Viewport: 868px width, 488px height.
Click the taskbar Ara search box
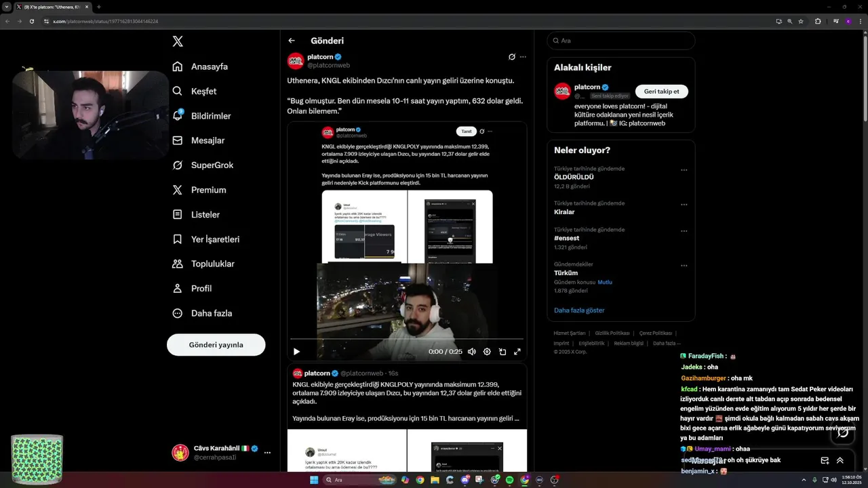point(359,480)
